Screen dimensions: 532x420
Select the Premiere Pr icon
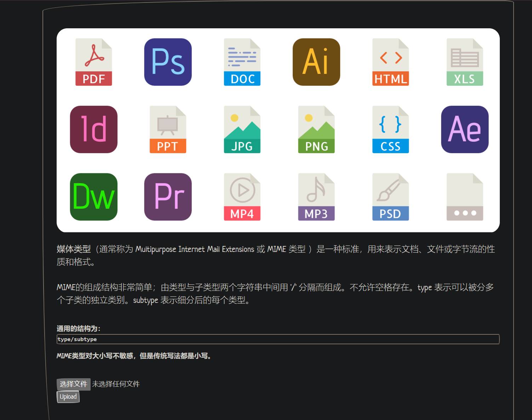[x=168, y=197]
